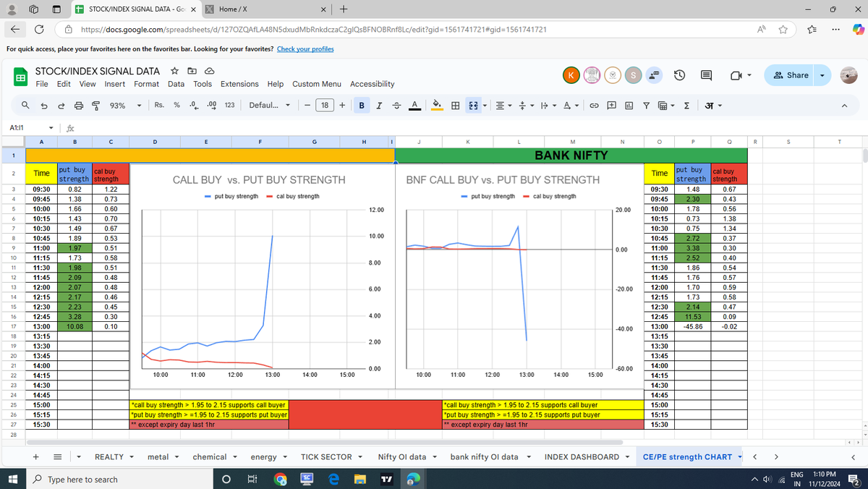Click the Share button
Image resolution: width=868 pixels, height=489 pixels.
click(x=791, y=75)
